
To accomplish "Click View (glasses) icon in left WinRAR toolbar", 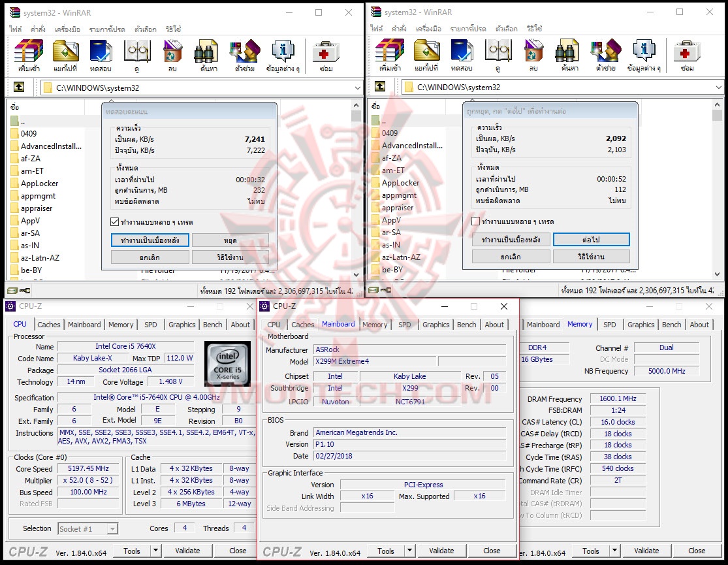I will (x=137, y=56).
